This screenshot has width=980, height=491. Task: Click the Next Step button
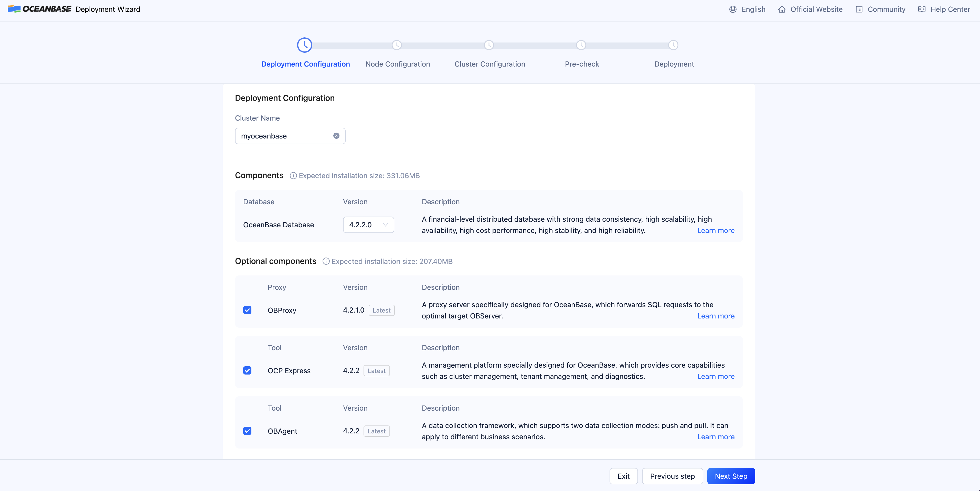[731, 476]
